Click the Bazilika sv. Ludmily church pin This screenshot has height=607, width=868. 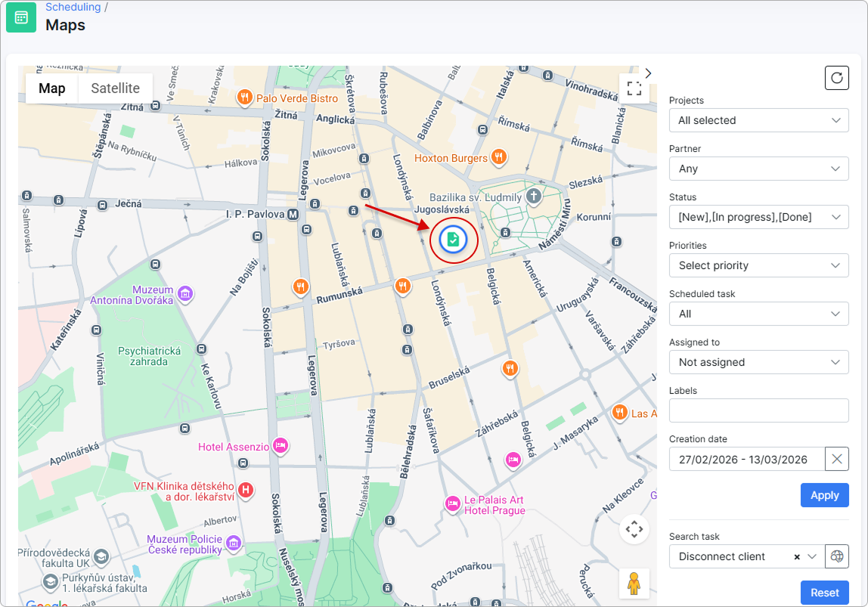pyautogui.click(x=533, y=196)
